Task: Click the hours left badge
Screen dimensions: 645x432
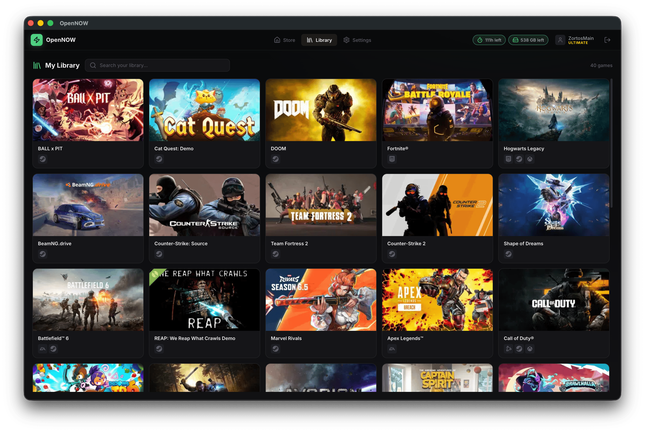Action: [x=489, y=40]
